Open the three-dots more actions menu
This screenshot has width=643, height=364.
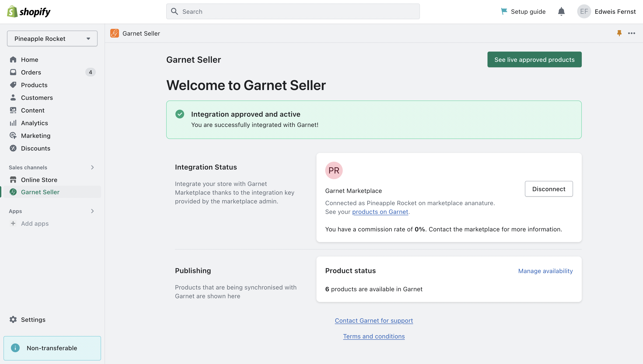click(x=631, y=33)
